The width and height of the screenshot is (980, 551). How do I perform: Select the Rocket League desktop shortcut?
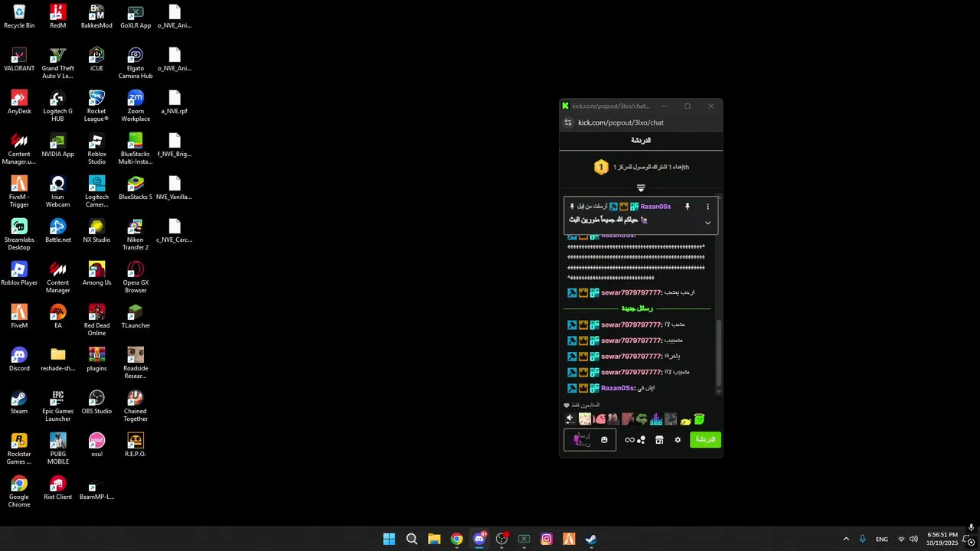pyautogui.click(x=96, y=106)
